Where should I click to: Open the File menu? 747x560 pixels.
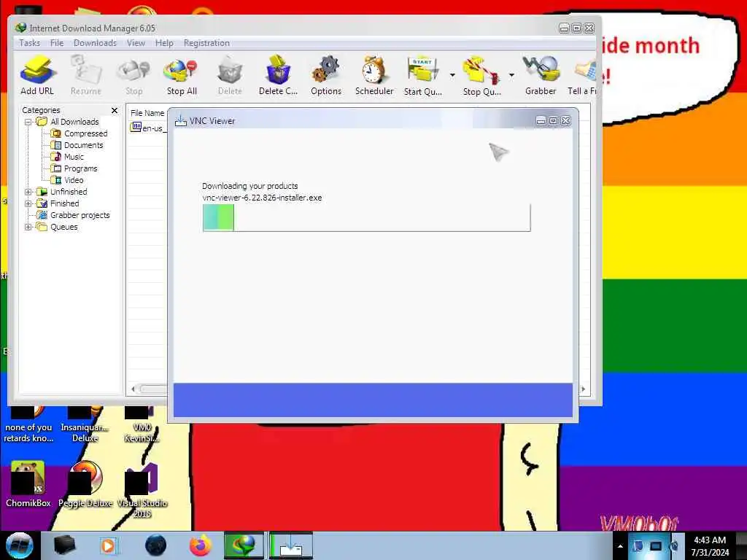[x=57, y=43]
